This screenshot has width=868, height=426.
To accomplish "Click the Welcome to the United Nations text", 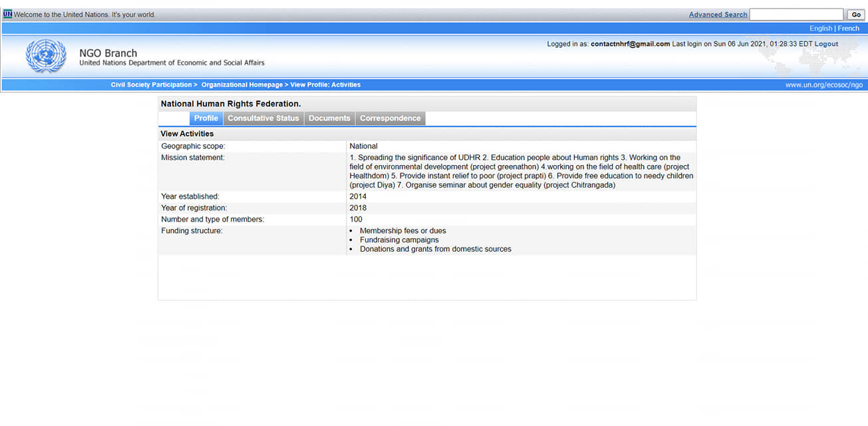I will point(84,15).
